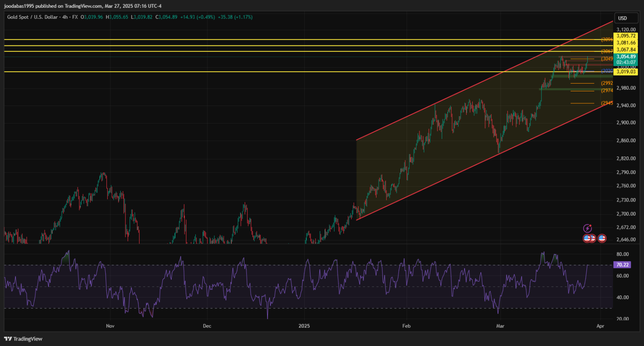Open the USD currency selector
This screenshot has height=346, width=644.
tap(622, 18)
